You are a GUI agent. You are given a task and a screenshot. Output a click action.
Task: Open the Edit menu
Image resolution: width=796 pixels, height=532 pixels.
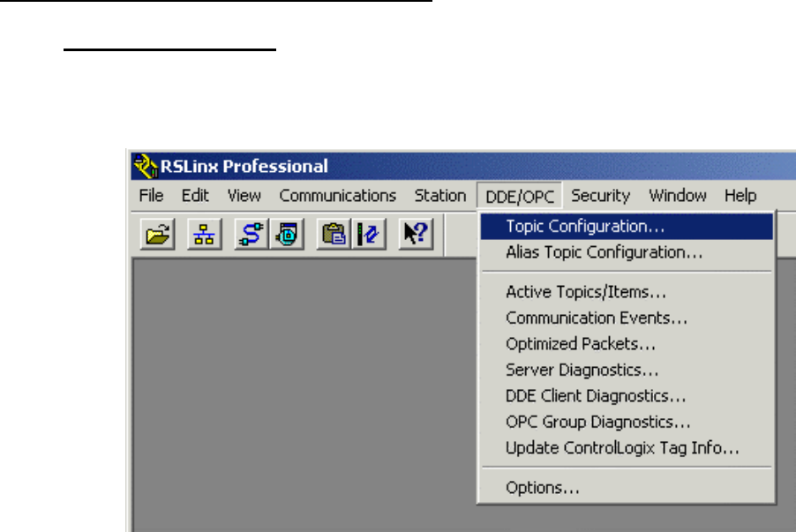[195, 196]
